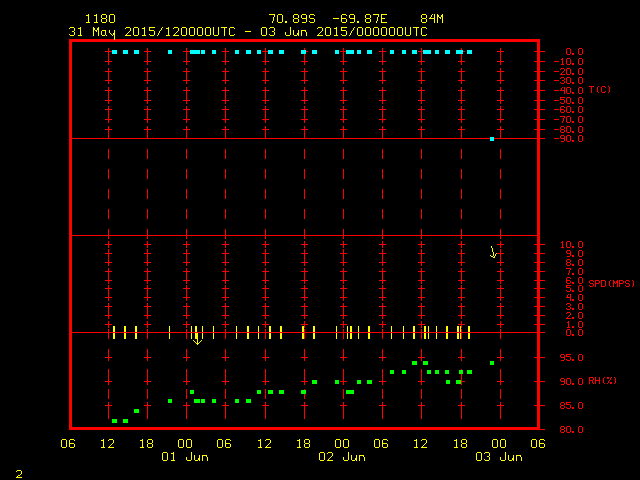Click the elevation label 84M

432,19
